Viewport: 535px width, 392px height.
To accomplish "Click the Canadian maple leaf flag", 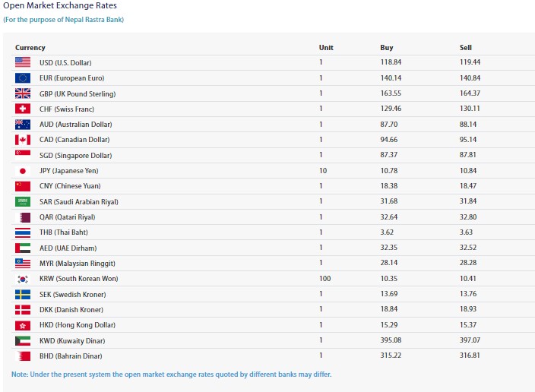I will click(23, 140).
